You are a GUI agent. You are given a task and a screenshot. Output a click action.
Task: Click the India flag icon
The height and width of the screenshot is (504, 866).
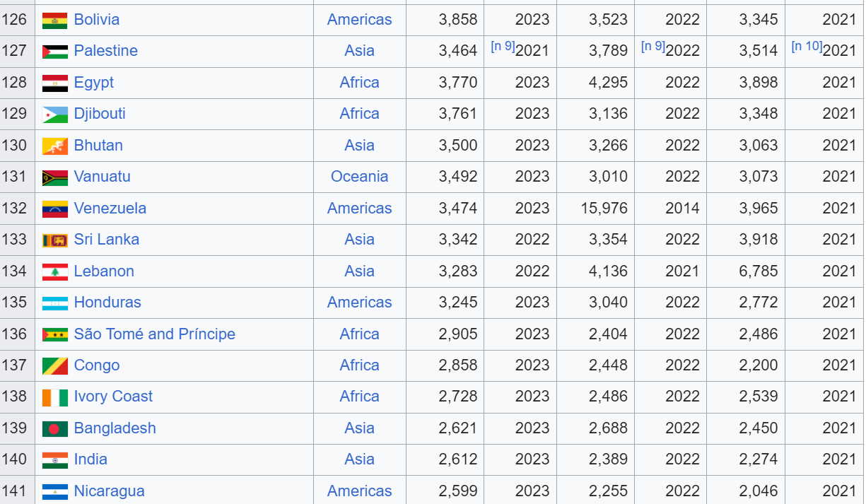(x=55, y=459)
